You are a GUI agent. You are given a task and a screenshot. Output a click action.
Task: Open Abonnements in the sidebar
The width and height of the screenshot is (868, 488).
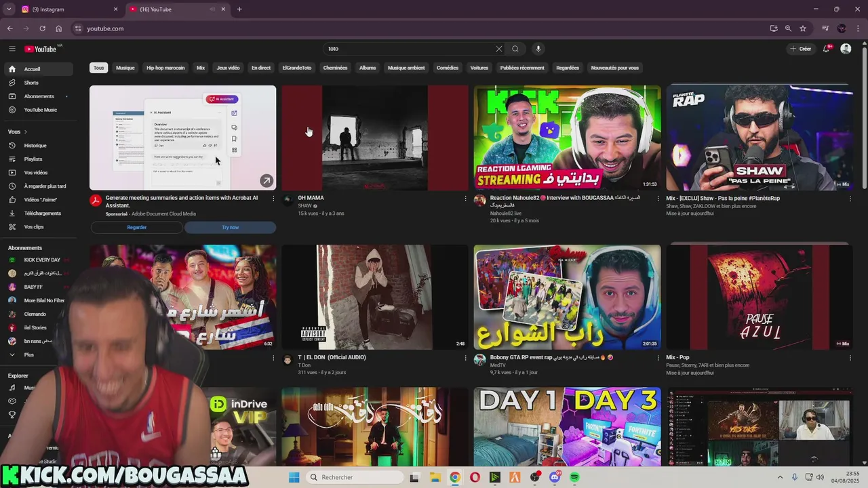38,96
